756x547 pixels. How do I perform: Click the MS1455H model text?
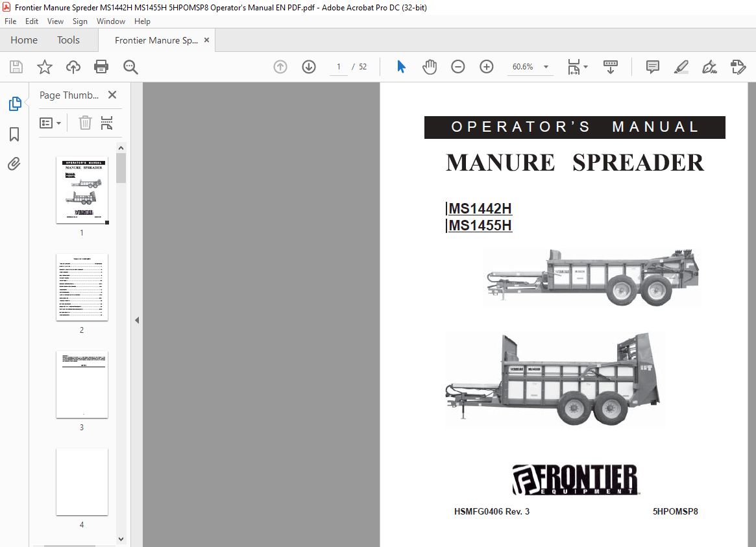480,226
